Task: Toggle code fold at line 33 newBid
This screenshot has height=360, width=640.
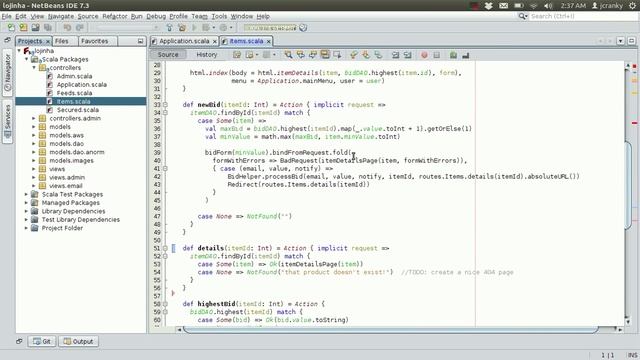Action: coord(165,105)
